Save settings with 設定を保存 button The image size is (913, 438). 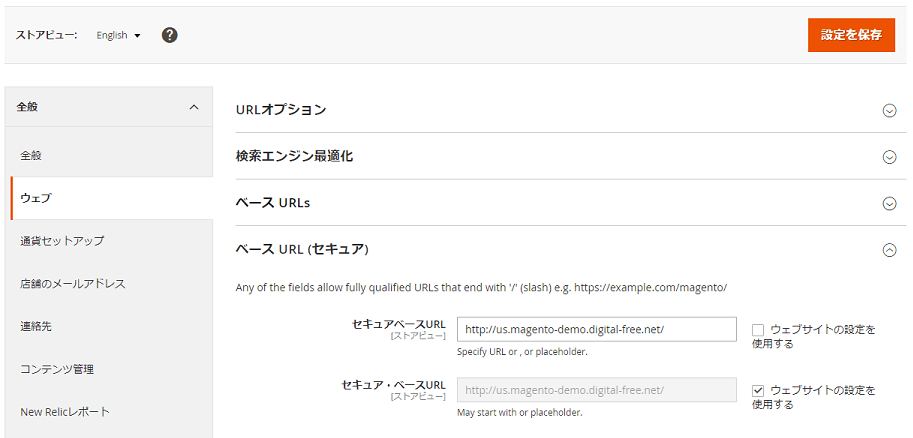tap(851, 35)
